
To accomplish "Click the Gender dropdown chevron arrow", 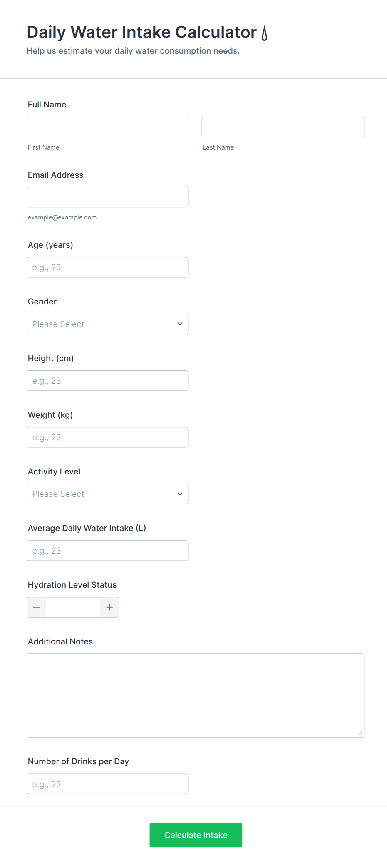I will point(180,324).
